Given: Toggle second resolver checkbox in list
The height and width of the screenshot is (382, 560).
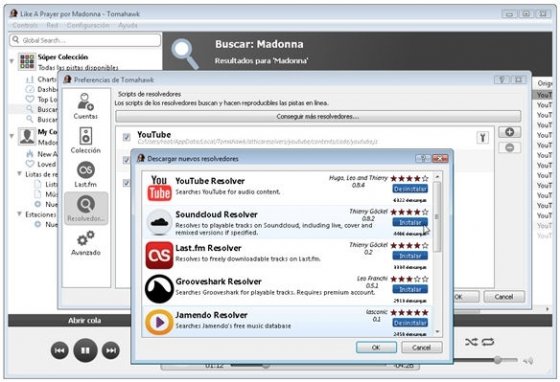Looking at the screenshot, I should (126, 160).
